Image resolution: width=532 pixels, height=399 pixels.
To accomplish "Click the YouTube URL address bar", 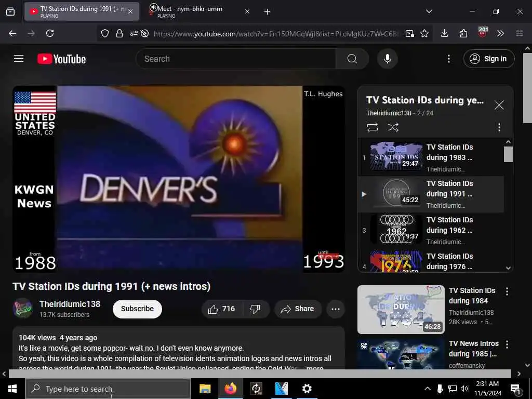I will (276, 34).
